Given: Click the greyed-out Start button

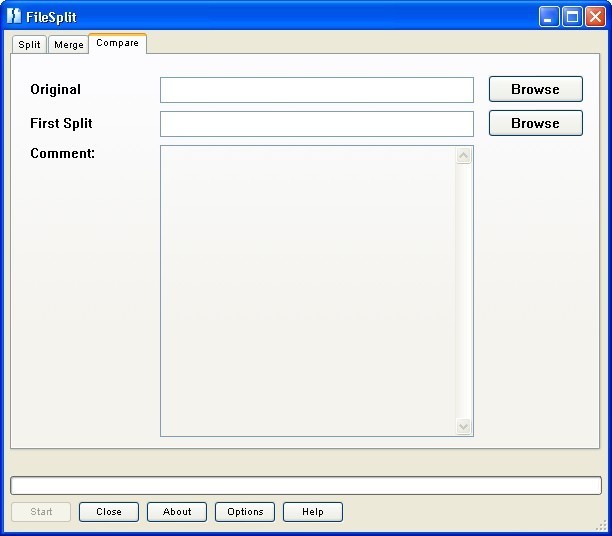Looking at the screenshot, I should (x=41, y=512).
